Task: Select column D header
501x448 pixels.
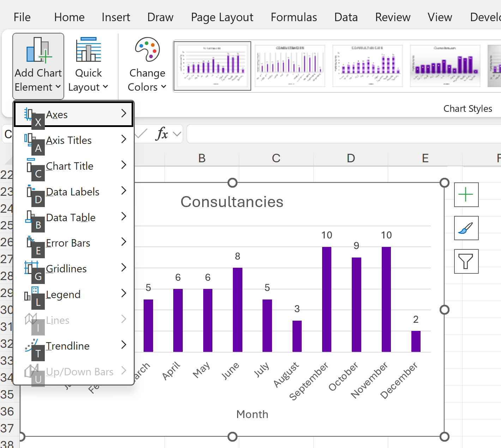Action: pos(351,158)
